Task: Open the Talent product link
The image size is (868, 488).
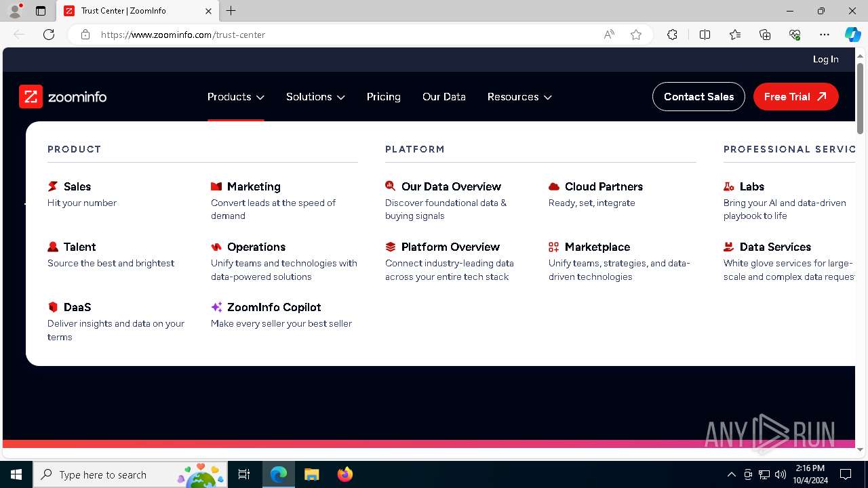Action: (x=80, y=247)
